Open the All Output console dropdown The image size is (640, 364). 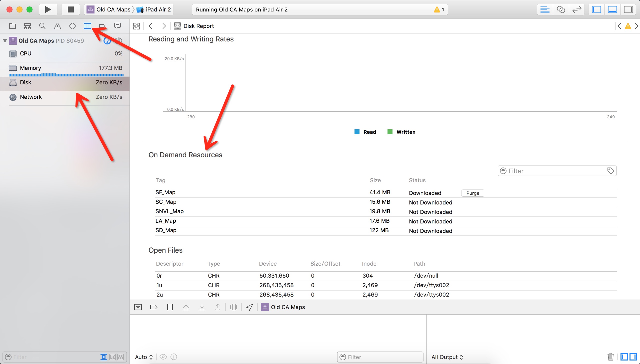pyautogui.click(x=447, y=357)
